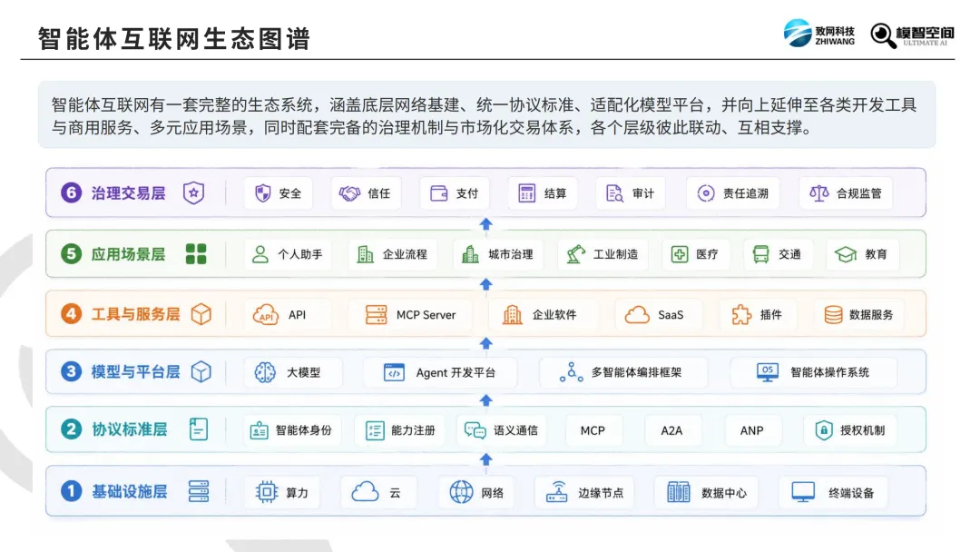Click the lock shield icon for 授权机制
The image size is (980, 552).
[824, 430]
